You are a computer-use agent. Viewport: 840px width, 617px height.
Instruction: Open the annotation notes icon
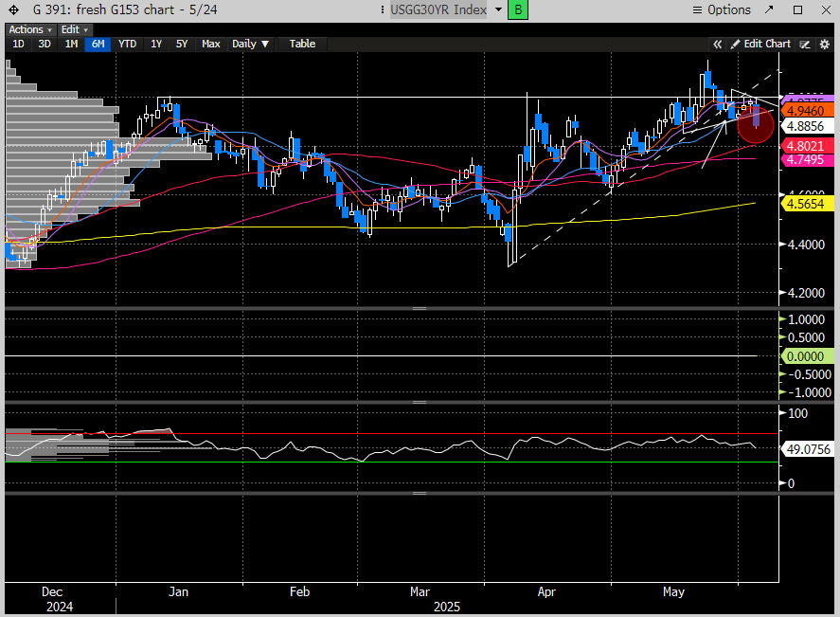[x=805, y=44]
